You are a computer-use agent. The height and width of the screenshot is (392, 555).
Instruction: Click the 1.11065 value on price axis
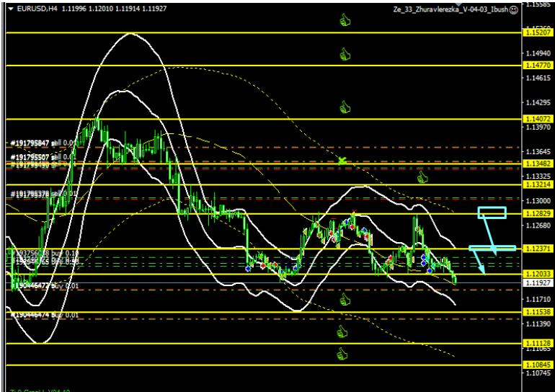point(538,349)
